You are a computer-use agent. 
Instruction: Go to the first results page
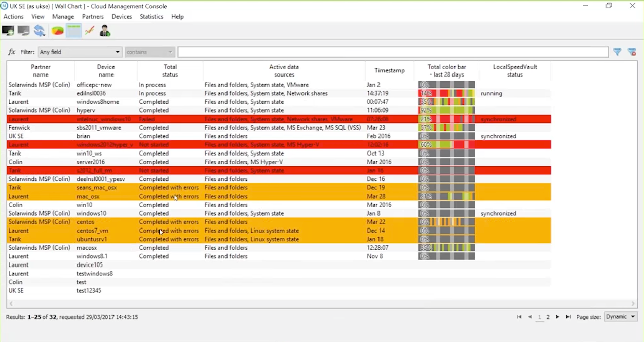[519, 317]
